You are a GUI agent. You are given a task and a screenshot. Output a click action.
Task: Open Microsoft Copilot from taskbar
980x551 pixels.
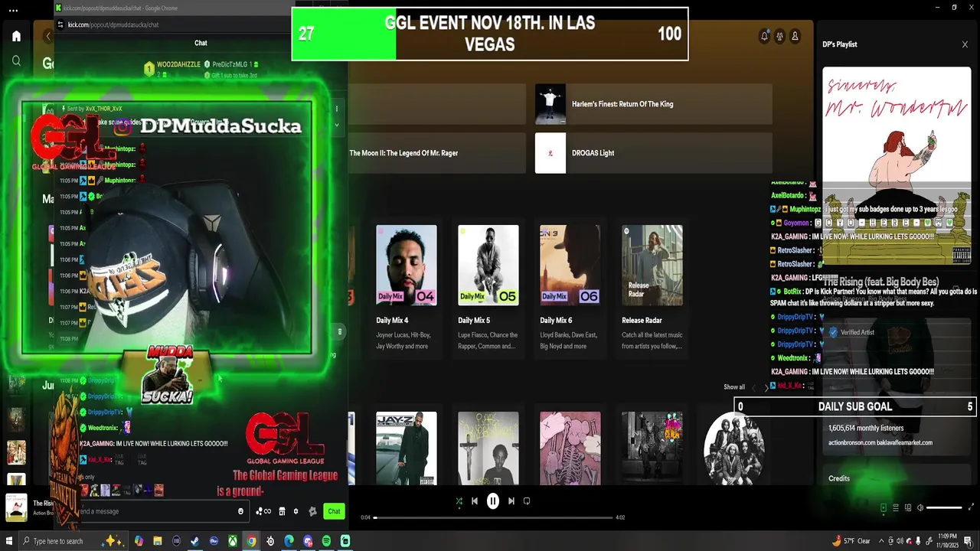[x=139, y=541]
